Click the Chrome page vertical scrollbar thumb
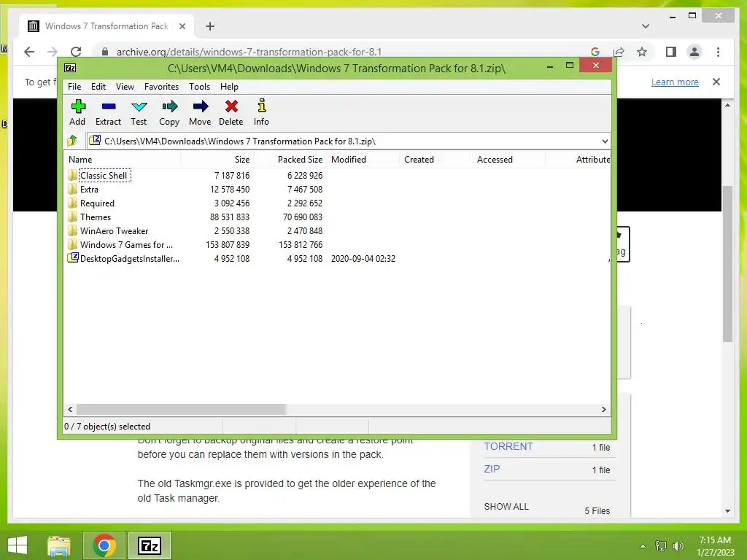 (x=727, y=263)
